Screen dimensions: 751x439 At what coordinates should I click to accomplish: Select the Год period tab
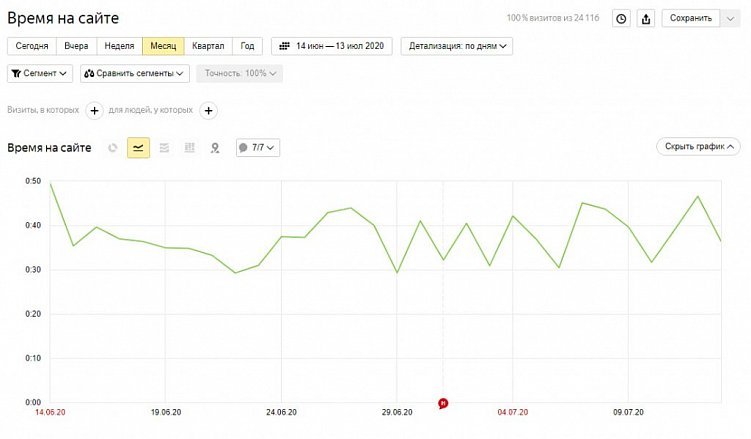247,46
